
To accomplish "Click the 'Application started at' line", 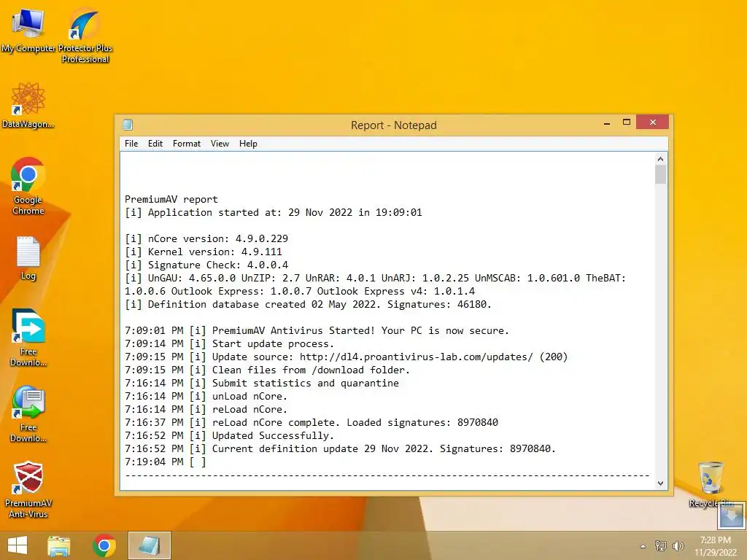I will coord(274,212).
